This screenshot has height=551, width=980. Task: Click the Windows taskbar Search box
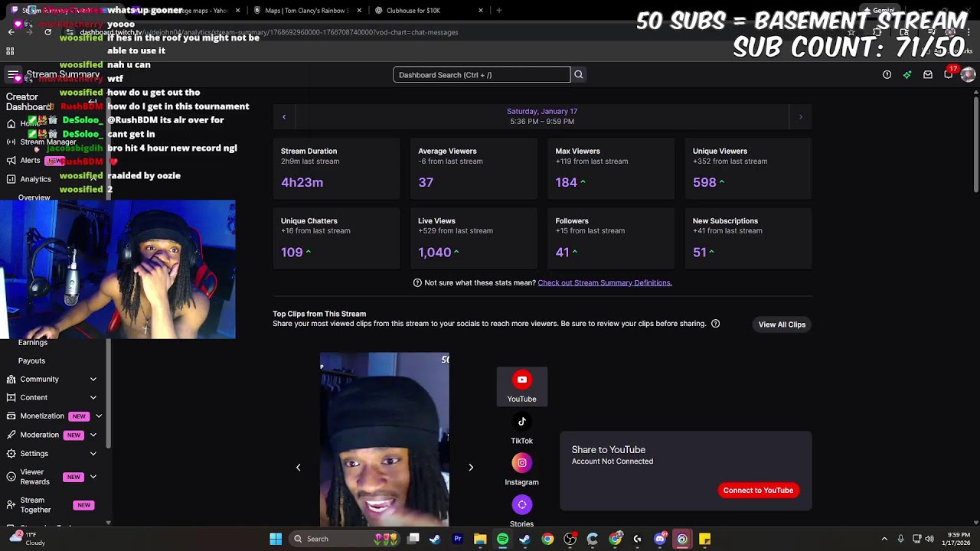[345, 539]
